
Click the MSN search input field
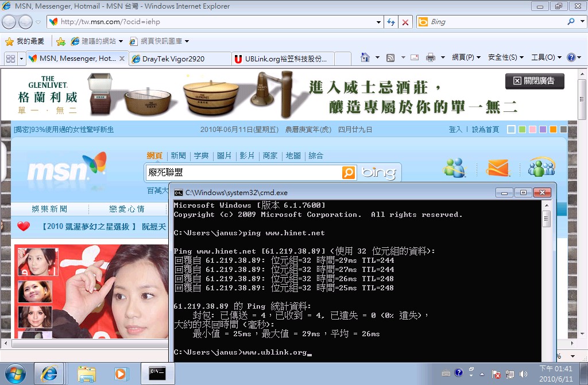click(243, 173)
